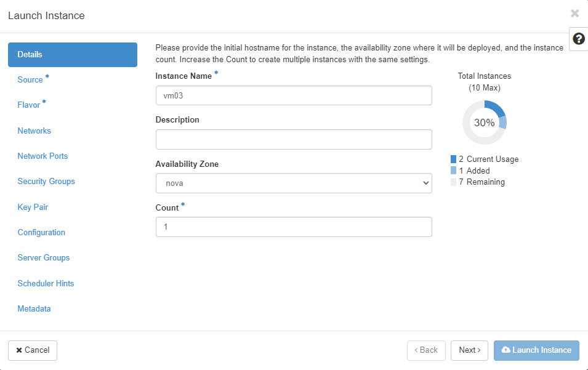
Task: Go to Security Groups tab
Action: pyautogui.click(x=46, y=182)
